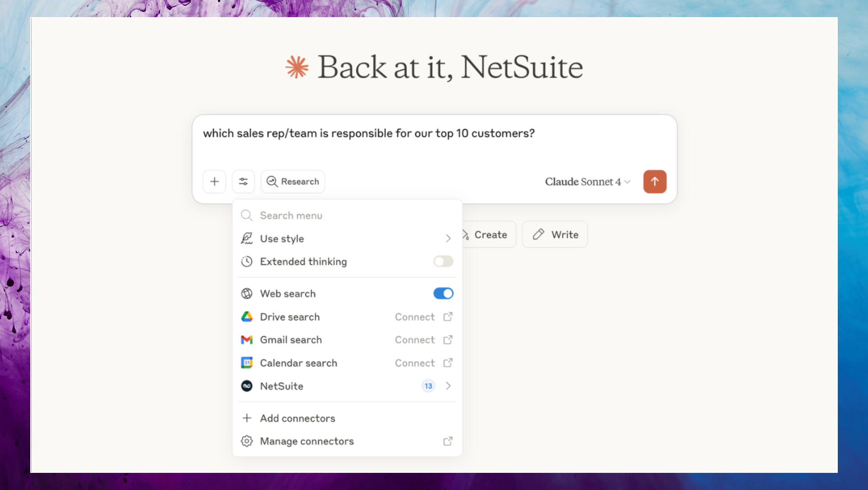Image resolution: width=868 pixels, height=490 pixels.
Task: Click the Search menu field
Action: point(347,215)
